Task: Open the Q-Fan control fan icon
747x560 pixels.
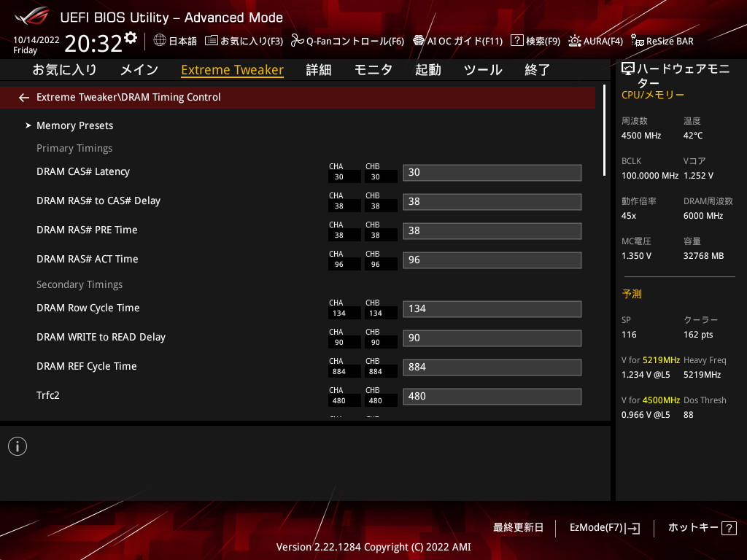Action: [x=298, y=41]
